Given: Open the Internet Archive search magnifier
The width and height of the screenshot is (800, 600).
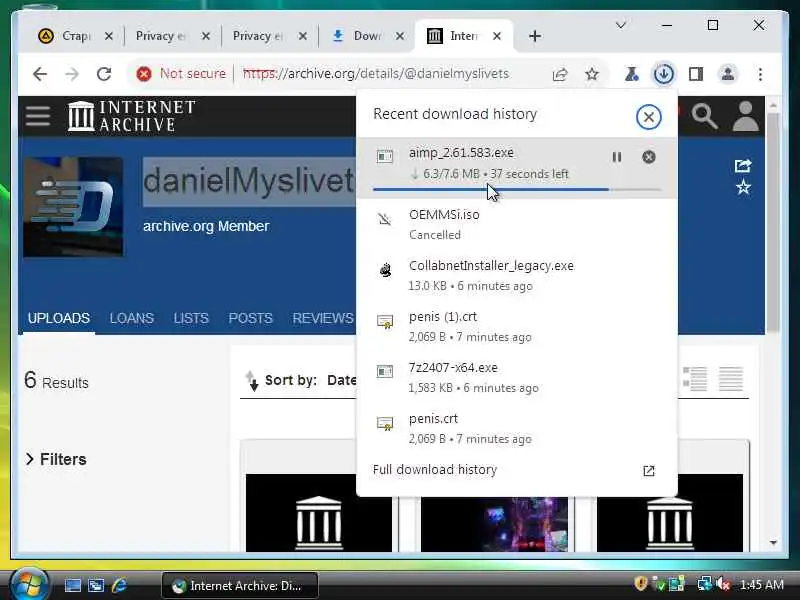Looking at the screenshot, I should (x=705, y=116).
